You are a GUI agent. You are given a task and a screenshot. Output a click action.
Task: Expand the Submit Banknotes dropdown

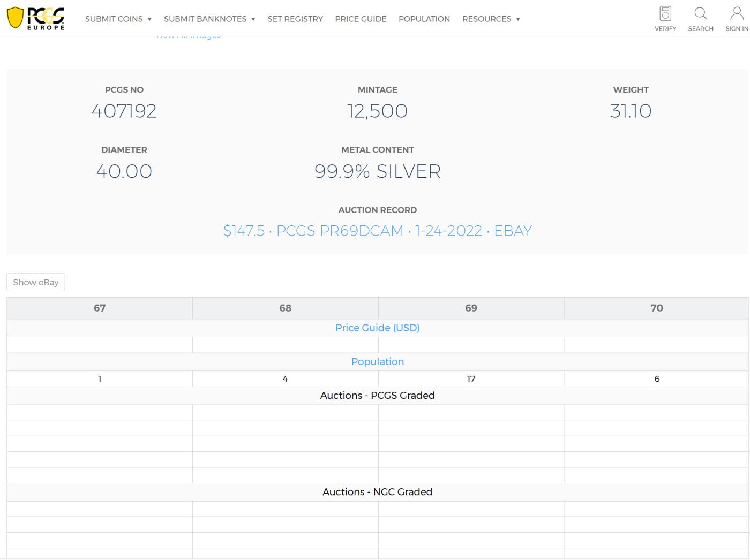coord(209,19)
